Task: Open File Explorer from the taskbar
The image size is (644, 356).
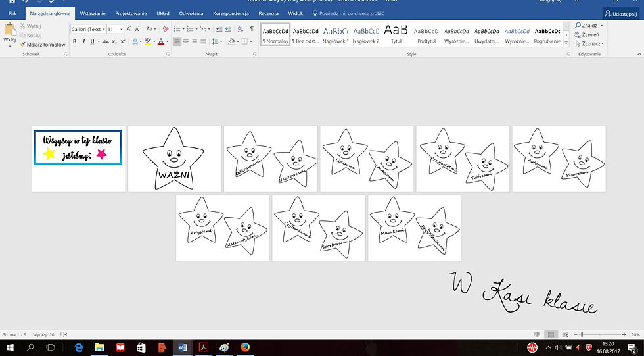Action: pos(99,348)
